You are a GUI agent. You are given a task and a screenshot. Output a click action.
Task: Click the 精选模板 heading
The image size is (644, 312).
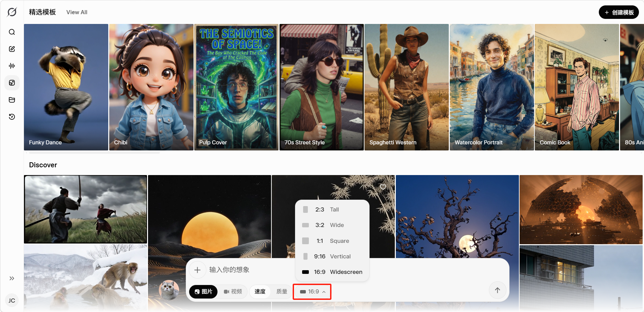coord(42,12)
